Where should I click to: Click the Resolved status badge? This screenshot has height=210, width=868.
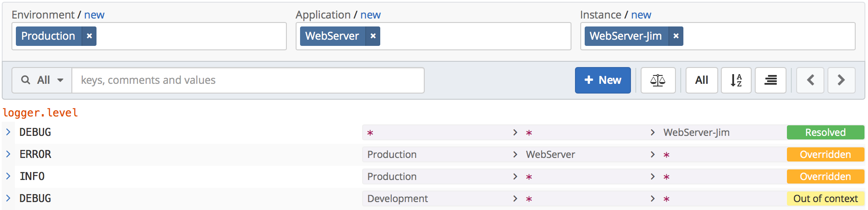(x=826, y=132)
